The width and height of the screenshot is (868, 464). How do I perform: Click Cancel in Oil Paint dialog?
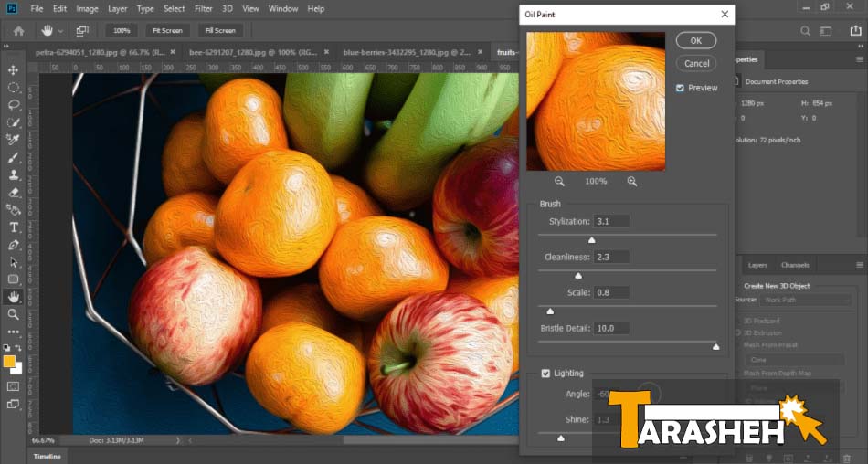[696, 64]
